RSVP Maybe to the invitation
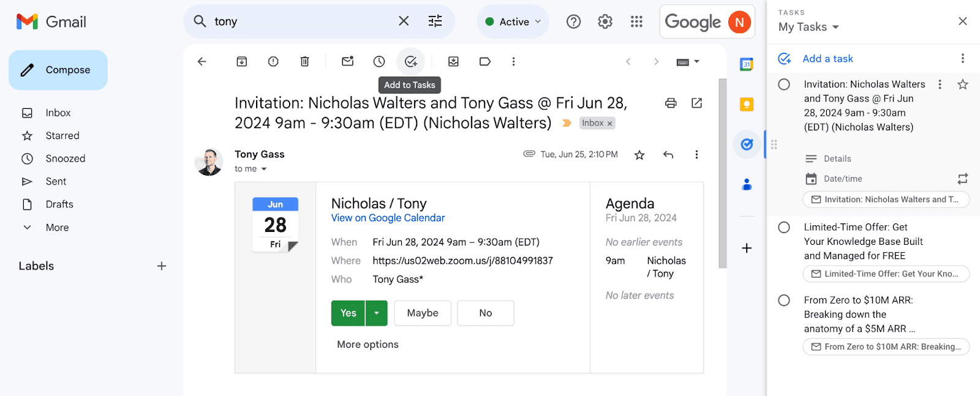The height and width of the screenshot is (396, 980). pyautogui.click(x=423, y=313)
